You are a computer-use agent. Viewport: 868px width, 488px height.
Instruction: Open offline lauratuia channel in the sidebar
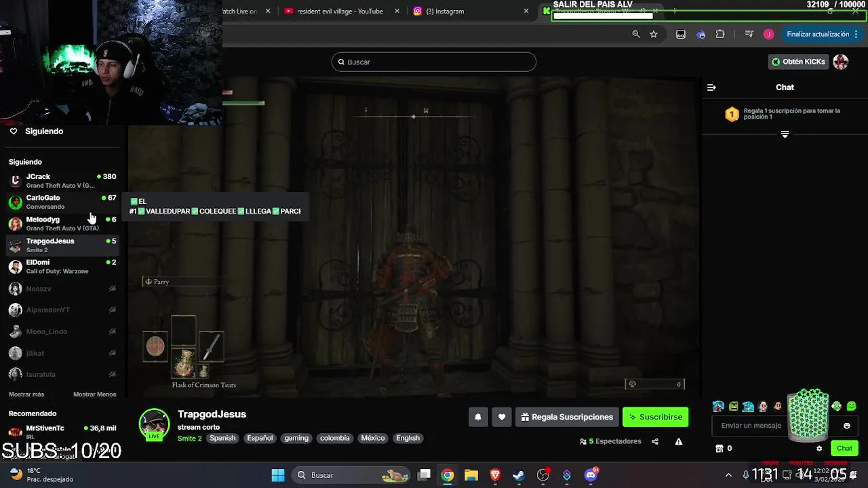pos(62,374)
